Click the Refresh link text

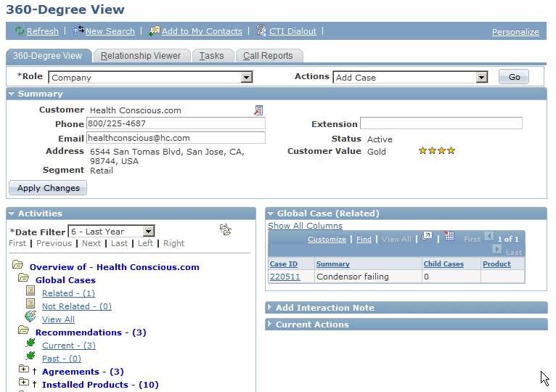(43, 31)
